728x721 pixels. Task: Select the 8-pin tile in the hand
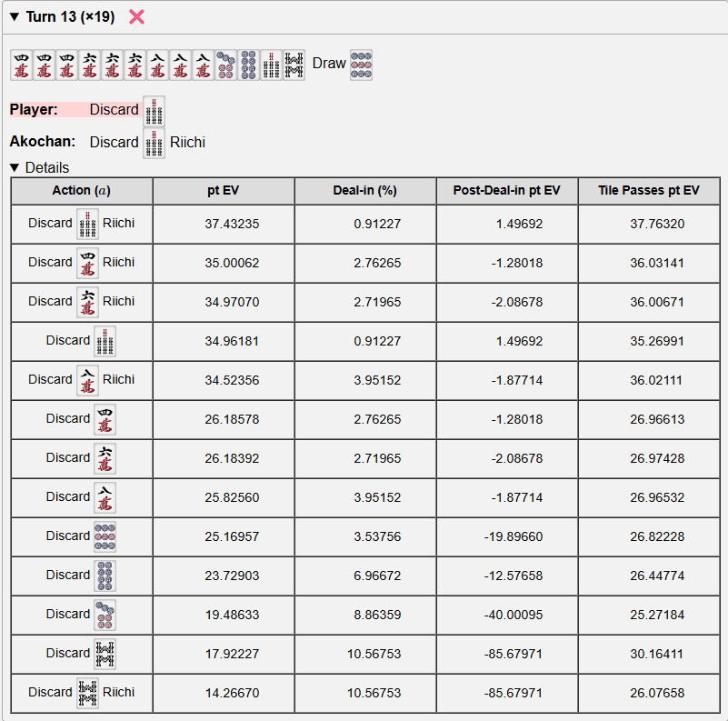[248, 65]
